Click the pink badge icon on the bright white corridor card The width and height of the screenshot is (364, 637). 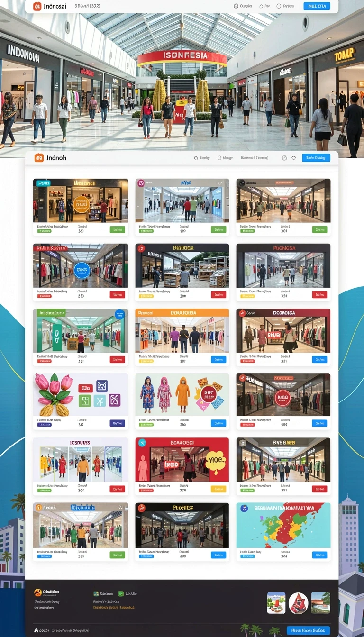coord(140,183)
